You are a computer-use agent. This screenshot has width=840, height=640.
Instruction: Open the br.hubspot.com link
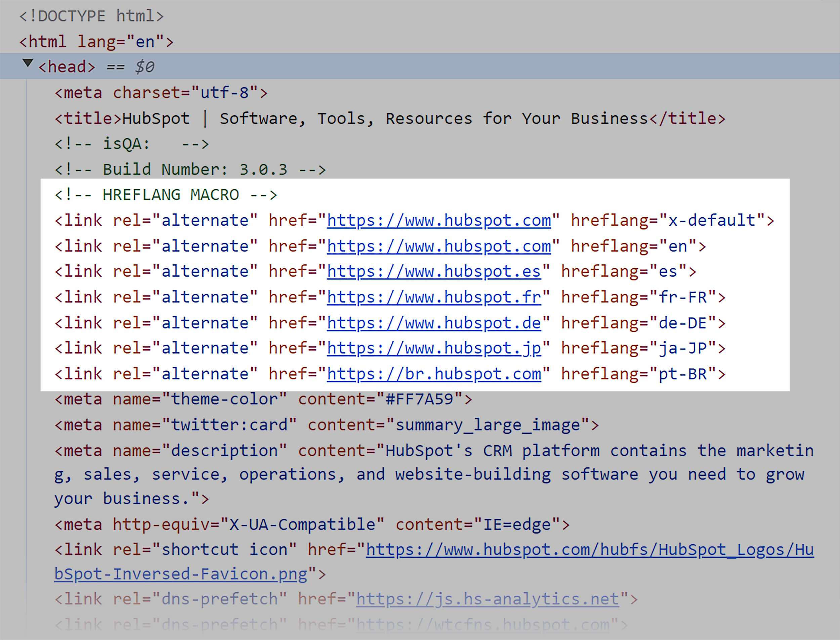click(x=434, y=374)
